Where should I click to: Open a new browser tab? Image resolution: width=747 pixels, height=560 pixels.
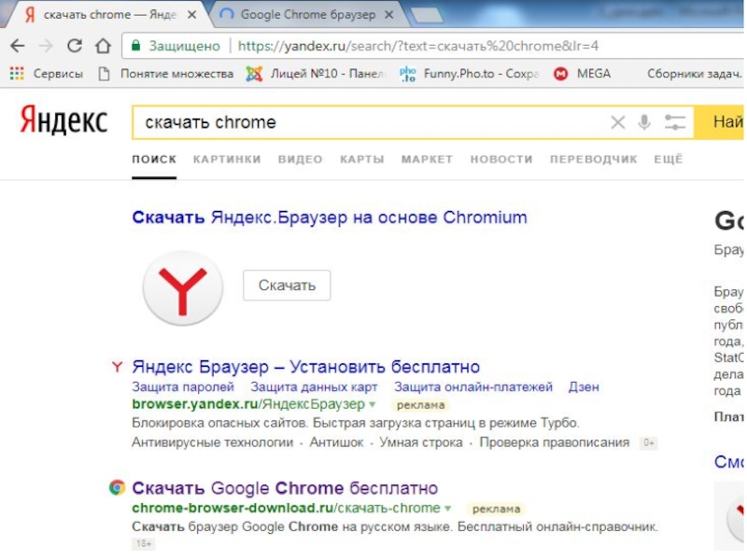tap(428, 15)
